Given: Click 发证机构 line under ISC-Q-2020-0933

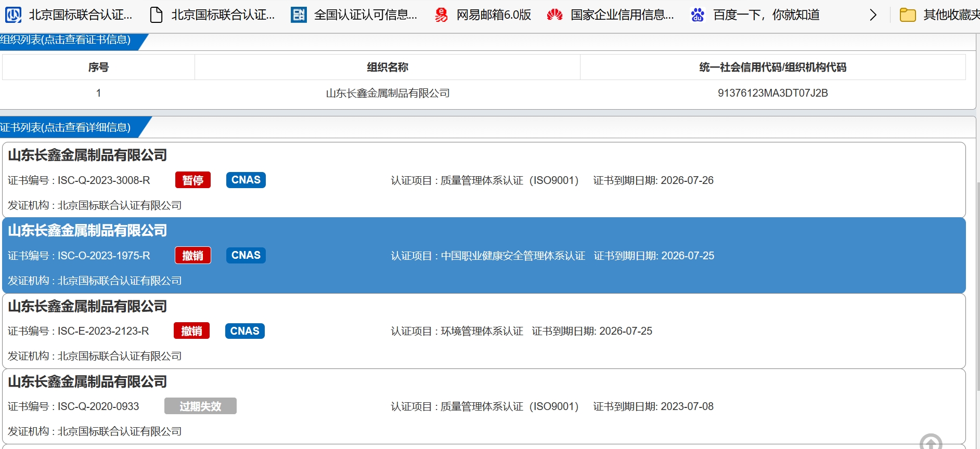Looking at the screenshot, I should 95,431.
